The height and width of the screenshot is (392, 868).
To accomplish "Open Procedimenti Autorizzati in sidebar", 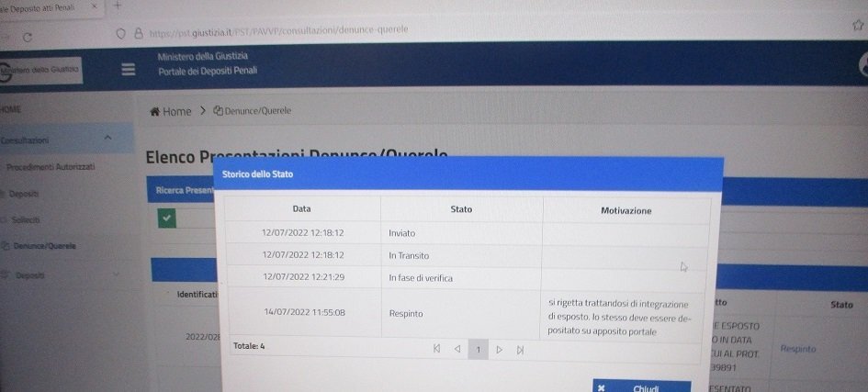I will pyautogui.click(x=51, y=166).
